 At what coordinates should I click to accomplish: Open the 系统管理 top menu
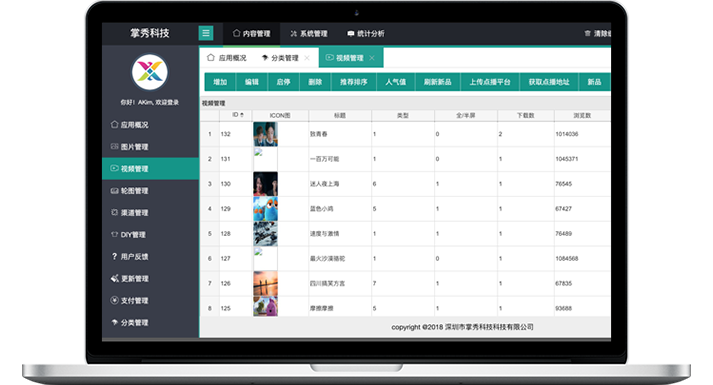tap(309, 33)
